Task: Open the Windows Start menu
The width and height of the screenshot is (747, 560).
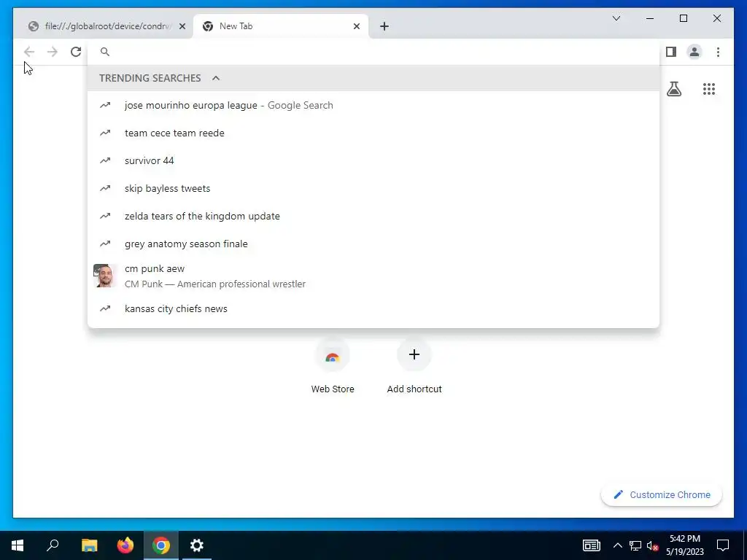Action: pyautogui.click(x=18, y=545)
